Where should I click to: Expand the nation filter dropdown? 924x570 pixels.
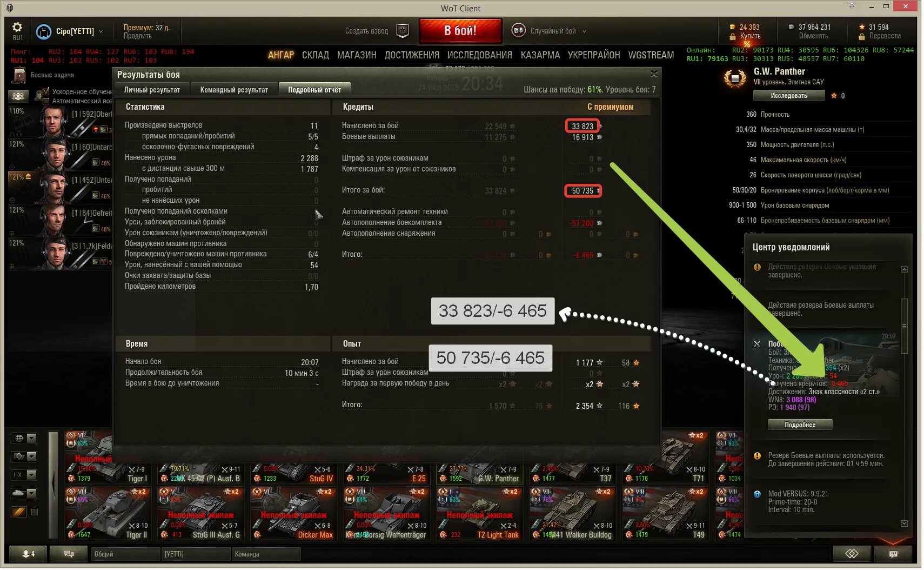tap(32, 438)
